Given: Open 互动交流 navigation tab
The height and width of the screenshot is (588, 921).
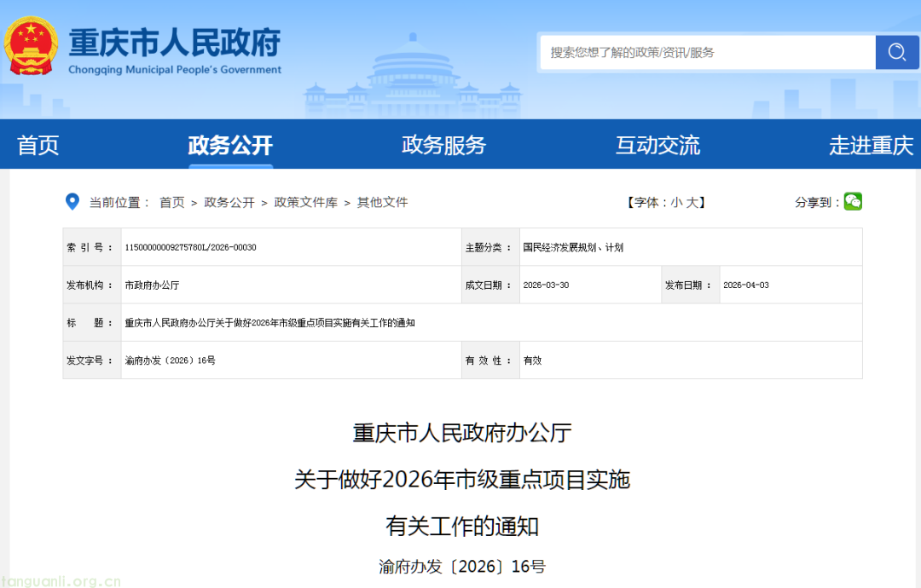Looking at the screenshot, I should 657,145.
